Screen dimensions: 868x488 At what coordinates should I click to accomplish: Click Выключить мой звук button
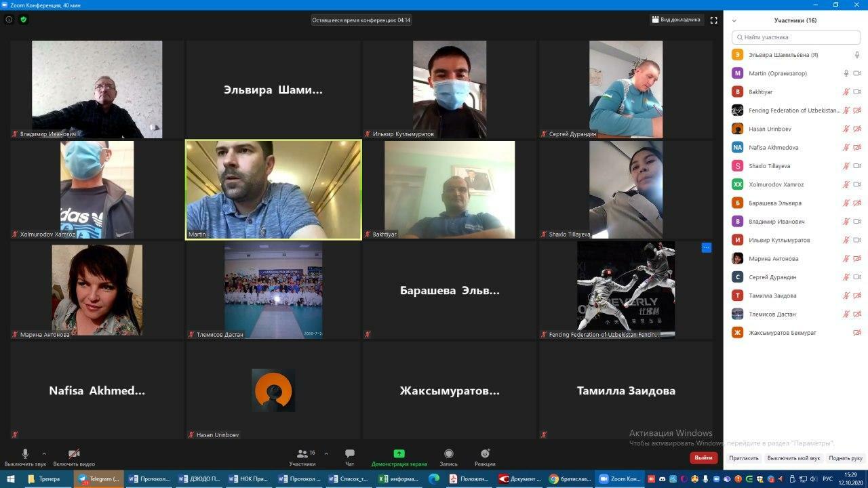click(794, 458)
